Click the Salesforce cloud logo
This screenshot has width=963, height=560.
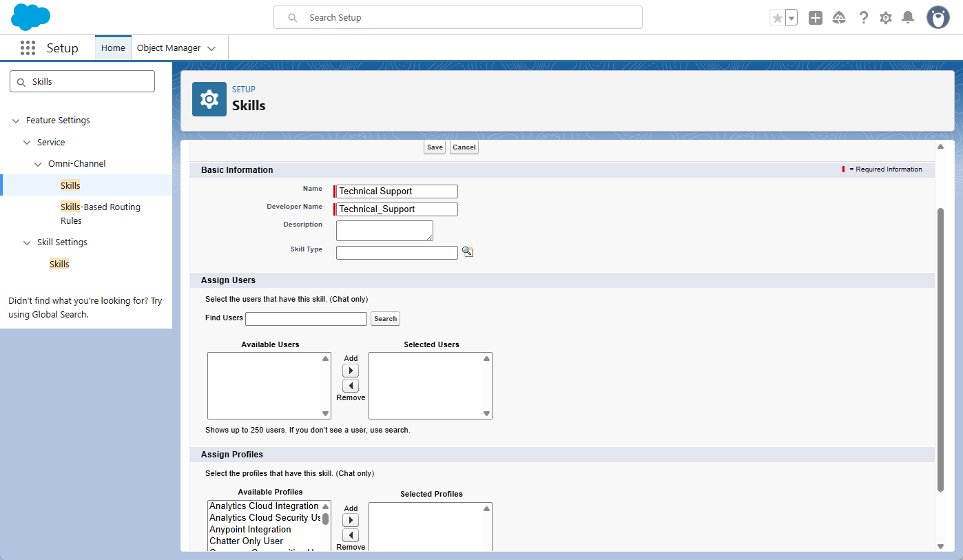[31, 17]
